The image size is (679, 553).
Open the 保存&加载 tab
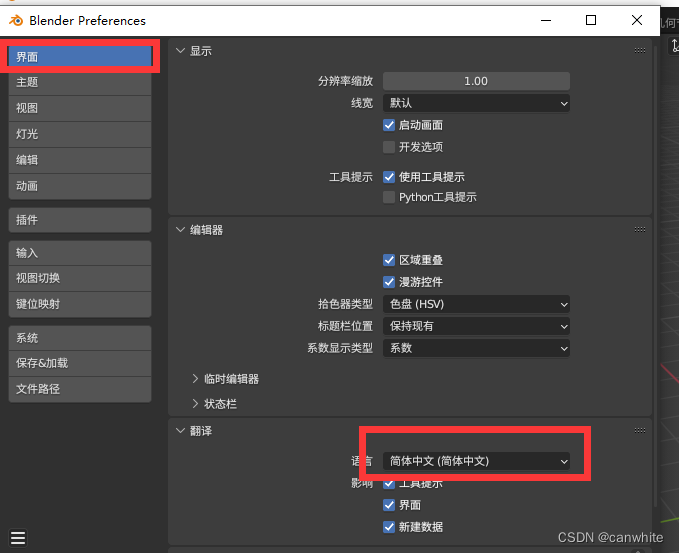pos(80,363)
